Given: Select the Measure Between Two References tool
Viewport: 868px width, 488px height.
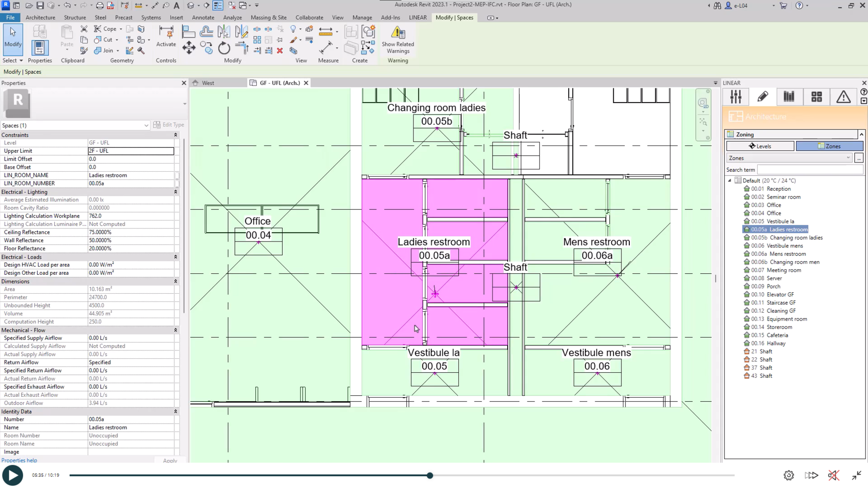Looking at the screenshot, I should (326, 47).
